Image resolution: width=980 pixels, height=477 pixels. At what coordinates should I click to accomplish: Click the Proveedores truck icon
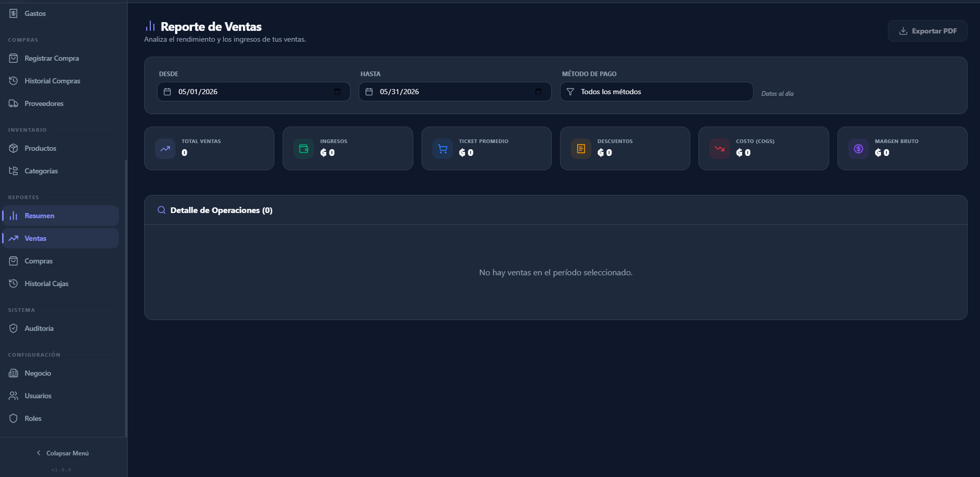point(13,103)
